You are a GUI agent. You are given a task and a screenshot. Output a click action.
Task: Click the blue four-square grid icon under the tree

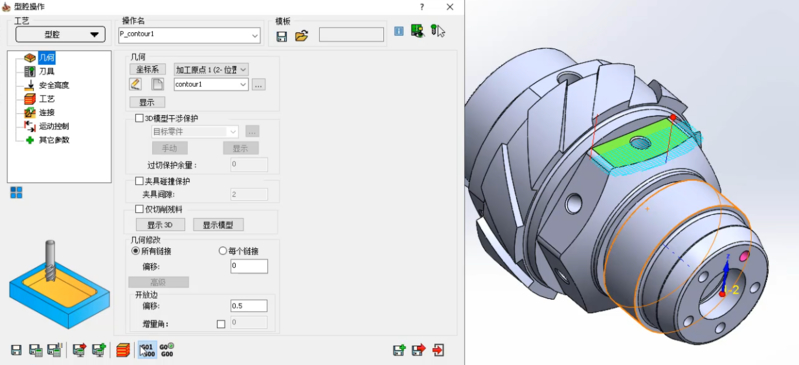(16, 192)
